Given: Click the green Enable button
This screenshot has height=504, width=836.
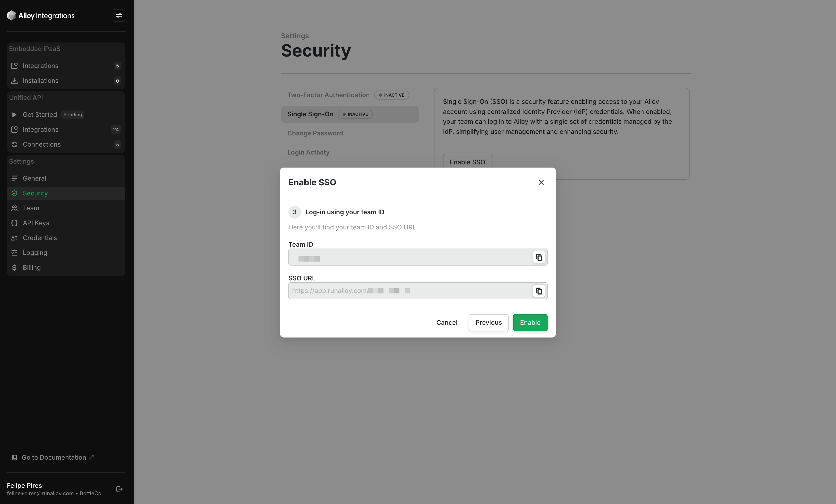Looking at the screenshot, I should point(530,323).
